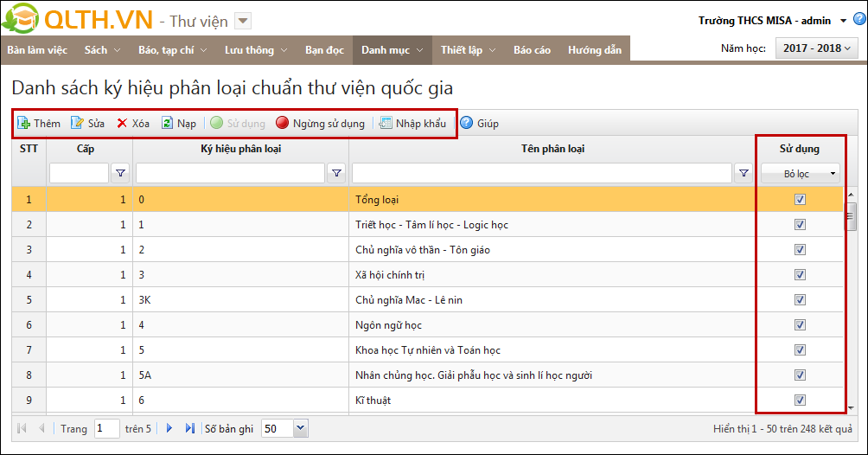Sort by Ký hiệu phân loại column header
Viewport: 868px width, 455px height.
click(x=241, y=149)
